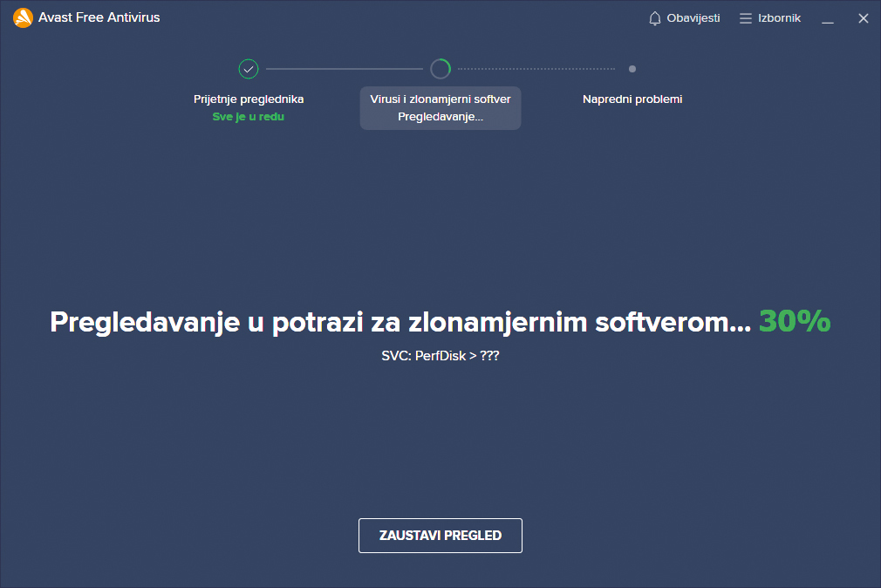Select the Prijetnje preglednika step label

click(x=249, y=99)
